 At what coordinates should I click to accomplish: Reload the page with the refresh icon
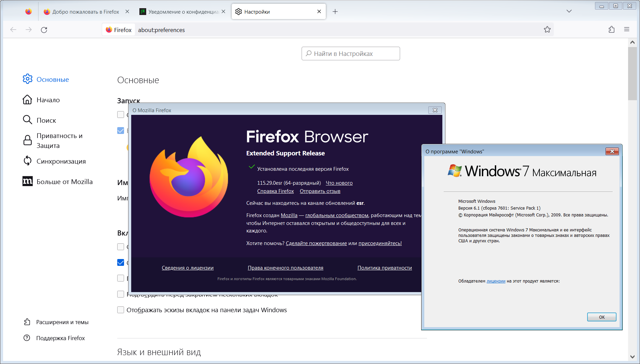44,30
